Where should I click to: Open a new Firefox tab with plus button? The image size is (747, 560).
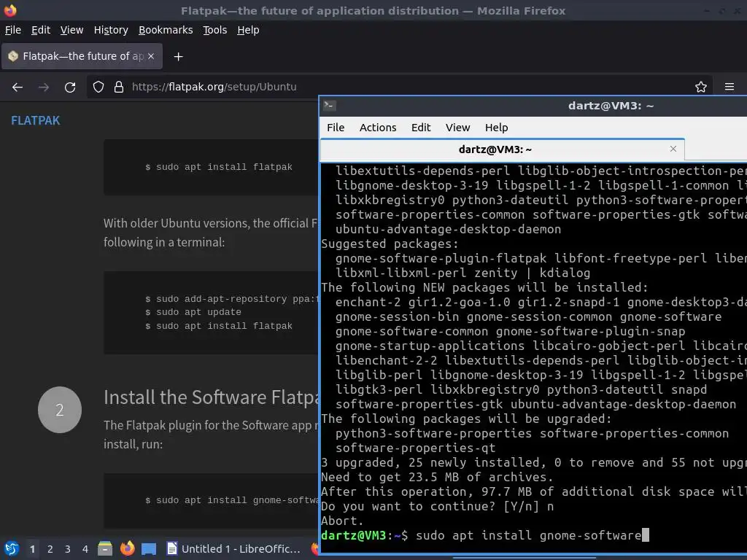[x=178, y=57]
